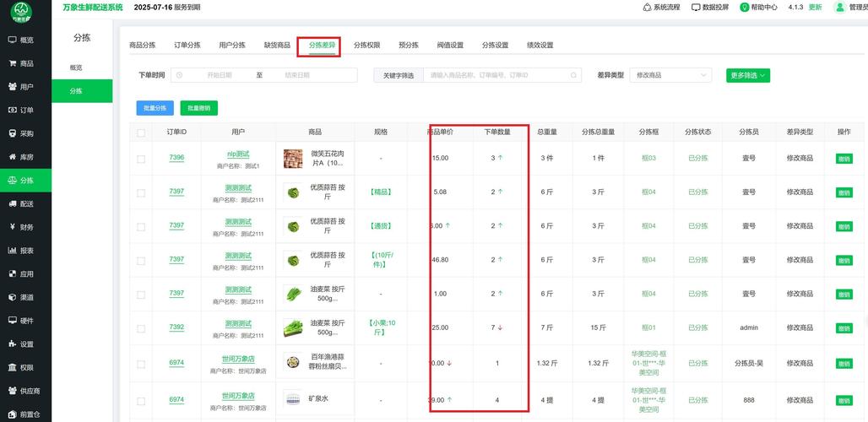Open 供应商 in the sidebar
Viewport: 868px width, 422px height.
click(x=25, y=391)
